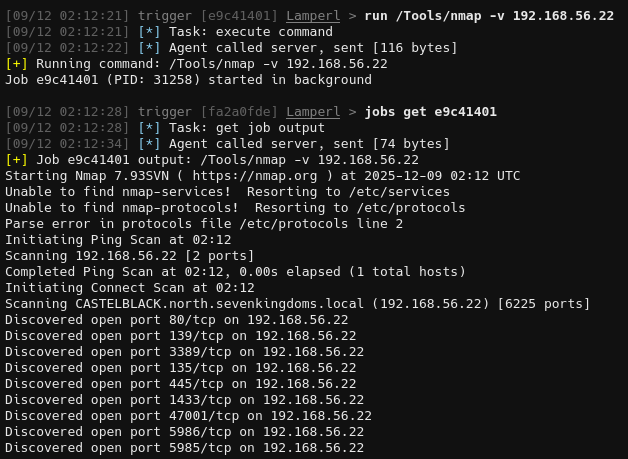Image resolution: width=628 pixels, height=459 pixels.
Task: Click the bold run /Tools/nmap command text
Action: (489, 16)
